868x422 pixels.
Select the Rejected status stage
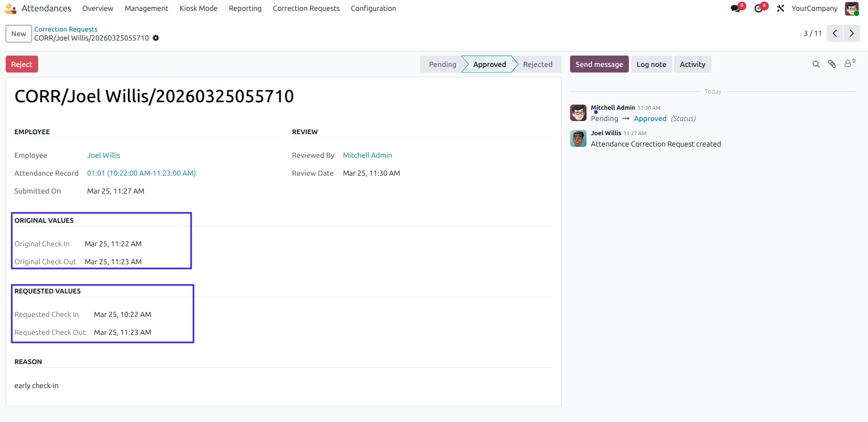point(538,64)
